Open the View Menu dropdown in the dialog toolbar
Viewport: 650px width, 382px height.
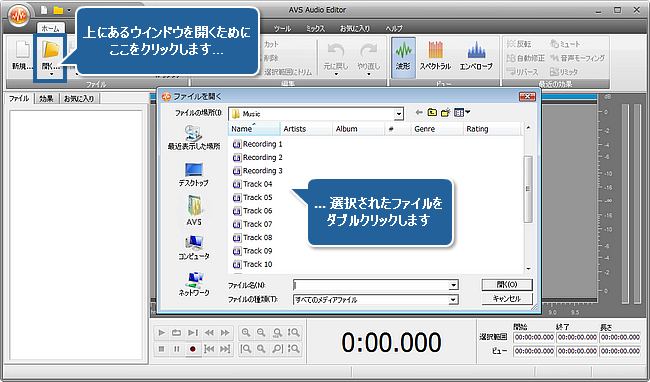(x=461, y=112)
